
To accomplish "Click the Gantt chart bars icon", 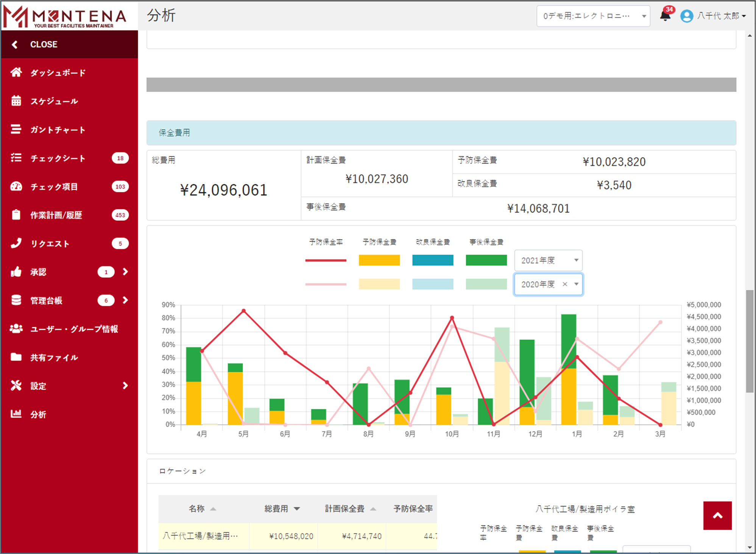I will 16,130.
